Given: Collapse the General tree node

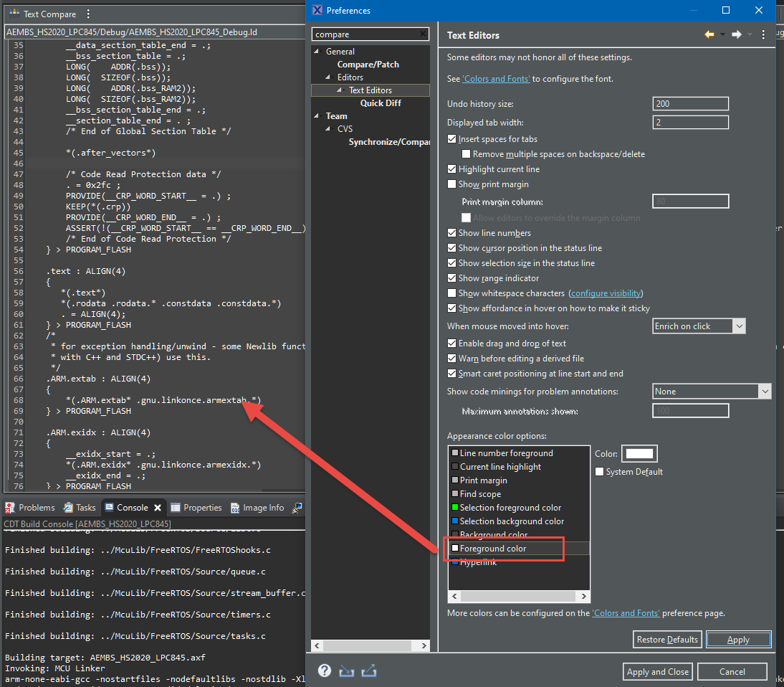Looking at the screenshot, I should tap(318, 52).
